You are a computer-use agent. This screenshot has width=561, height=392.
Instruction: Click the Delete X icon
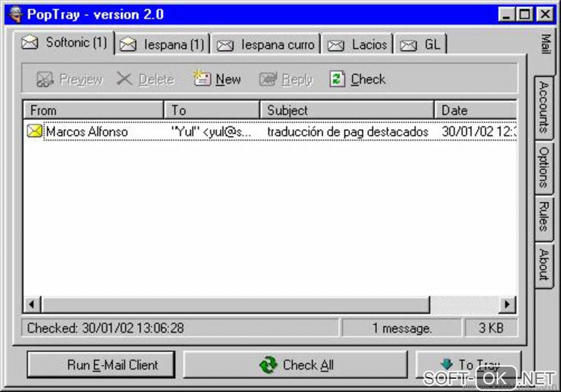[124, 79]
